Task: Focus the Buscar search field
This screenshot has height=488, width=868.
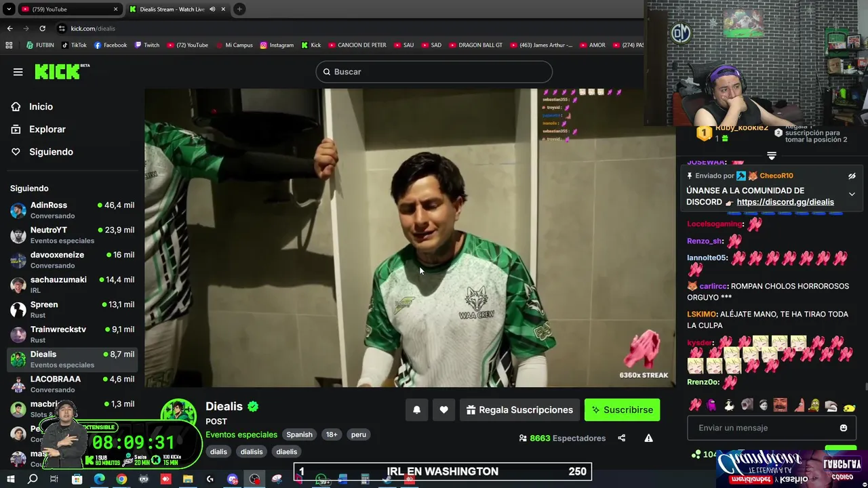Action: [x=434, y=72]
